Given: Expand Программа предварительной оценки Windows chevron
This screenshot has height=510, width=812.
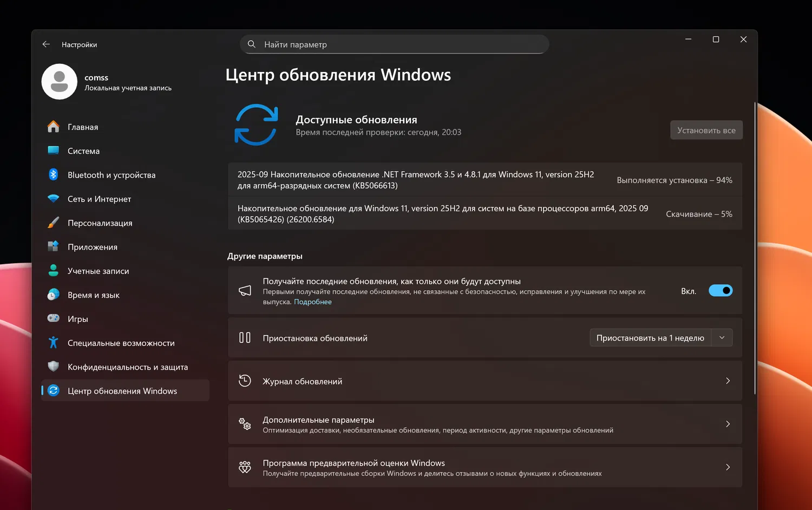Looking at the screenshot, I should pyautogui.click(x=728, y=467).
